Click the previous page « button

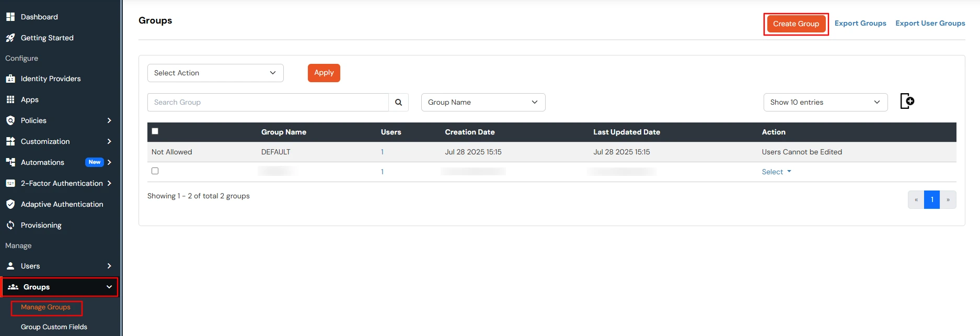click(x=916, y=199)
